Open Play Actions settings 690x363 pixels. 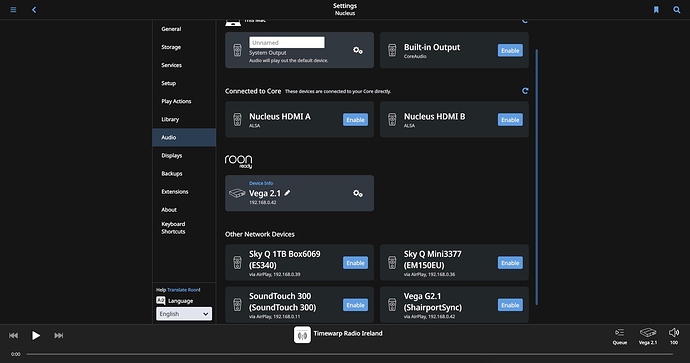point(184,101)
